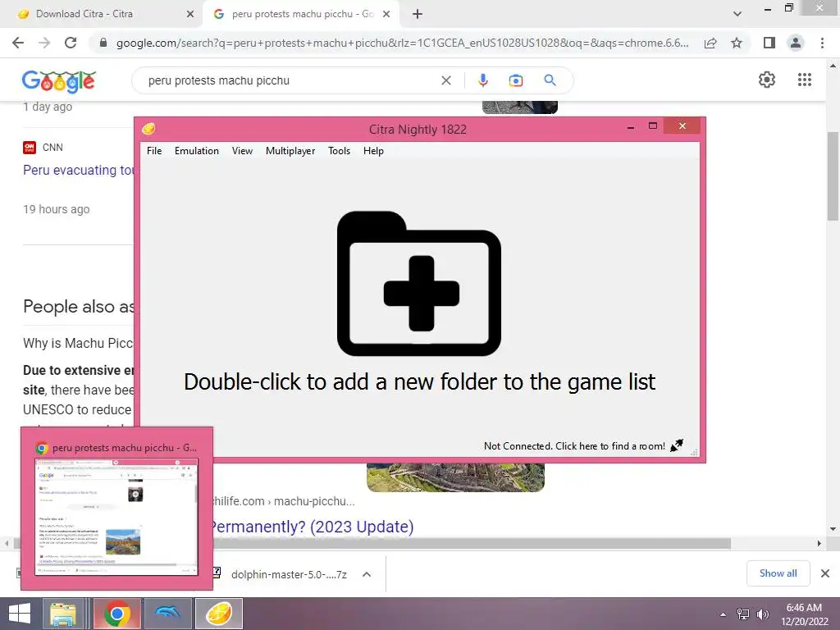Open the Emulation menu in Citra
This screenshot has height=630, width=840.
click(197, 151)
